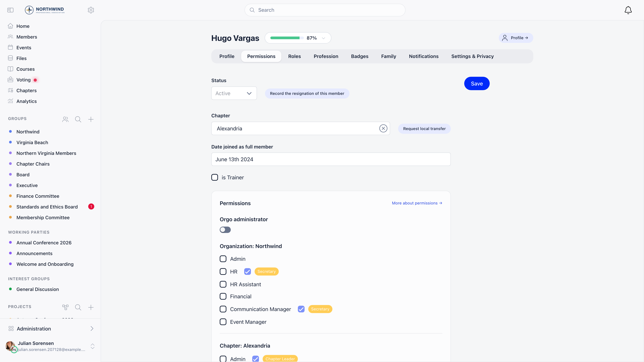Select the Permissions tab
This screenshot has width=644, height=362.
click(261, 56)
